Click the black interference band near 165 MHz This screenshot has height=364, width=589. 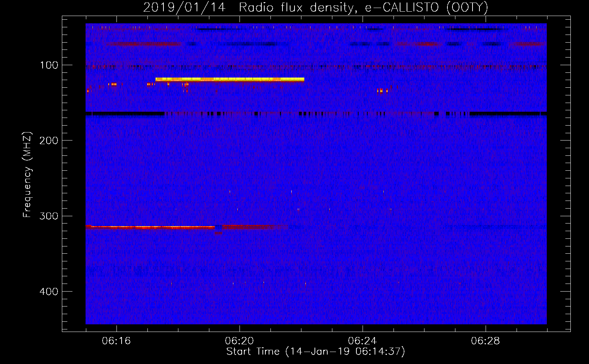pos(316,114)
